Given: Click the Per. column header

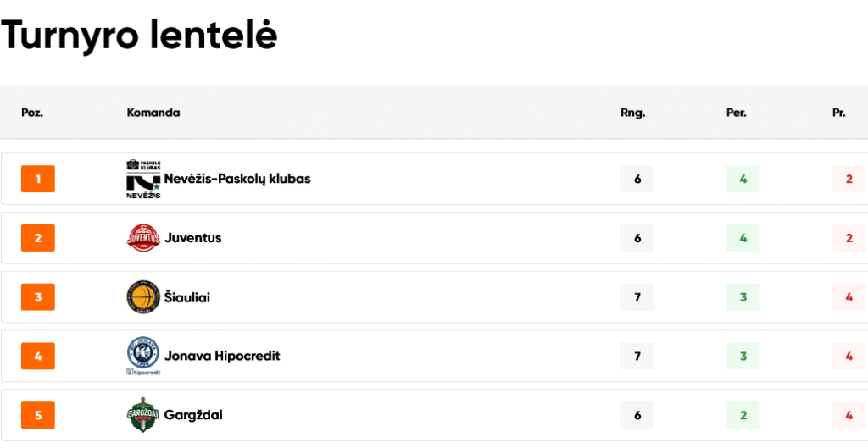Looking at the screenshot, I should click(736, 113).
